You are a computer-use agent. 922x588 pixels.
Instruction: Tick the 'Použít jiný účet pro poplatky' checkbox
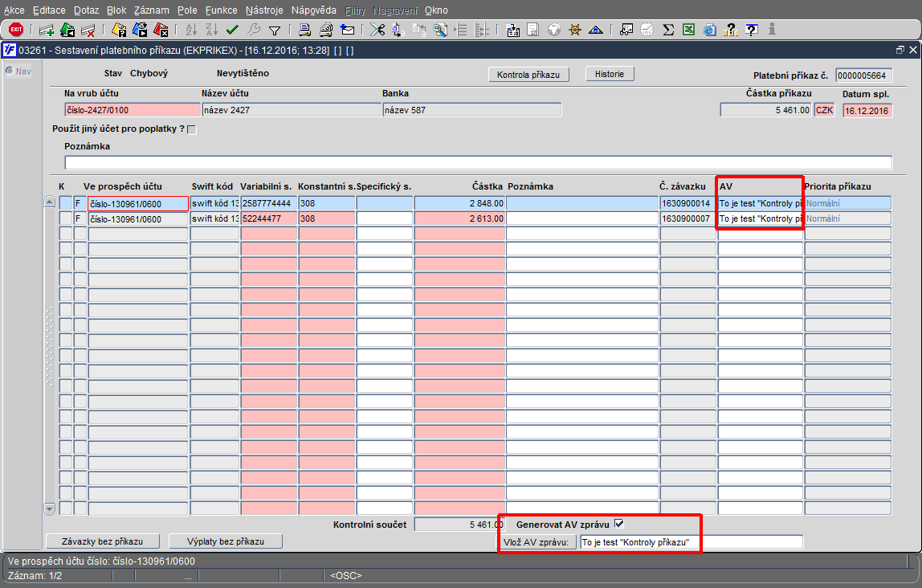point(192,129)
